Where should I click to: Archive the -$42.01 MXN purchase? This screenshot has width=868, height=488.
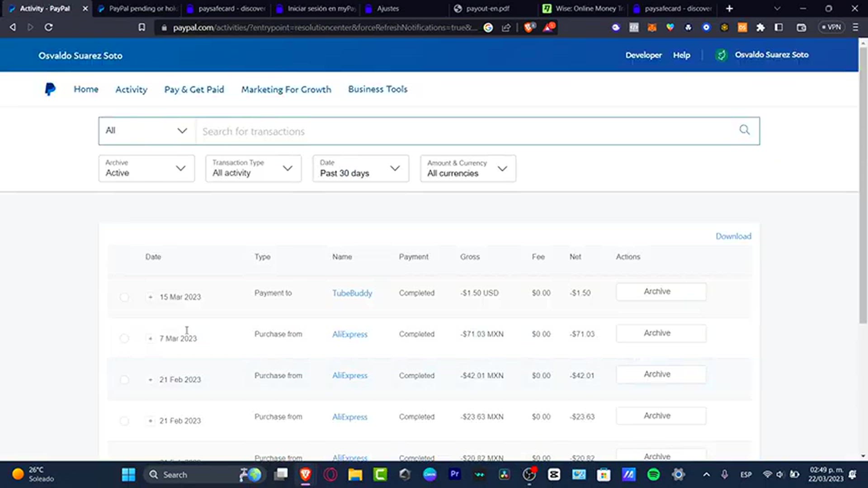click(661, 374)
